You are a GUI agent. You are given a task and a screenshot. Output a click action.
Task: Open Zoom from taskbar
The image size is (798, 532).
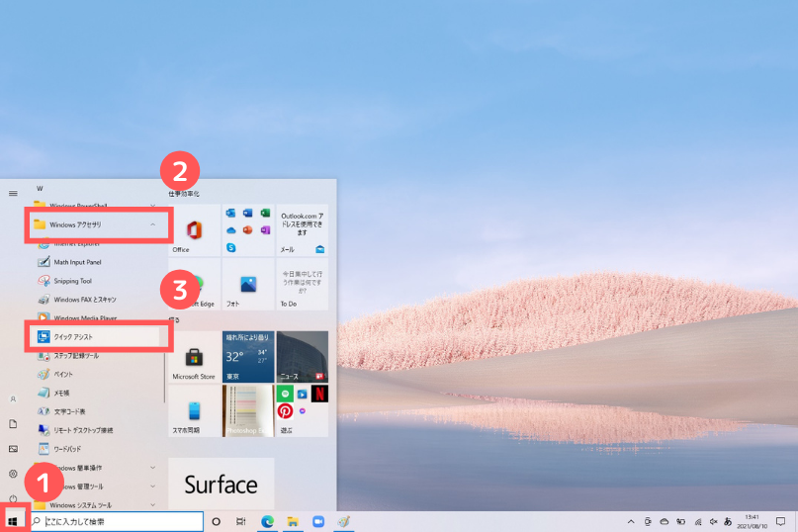(318, 521)
